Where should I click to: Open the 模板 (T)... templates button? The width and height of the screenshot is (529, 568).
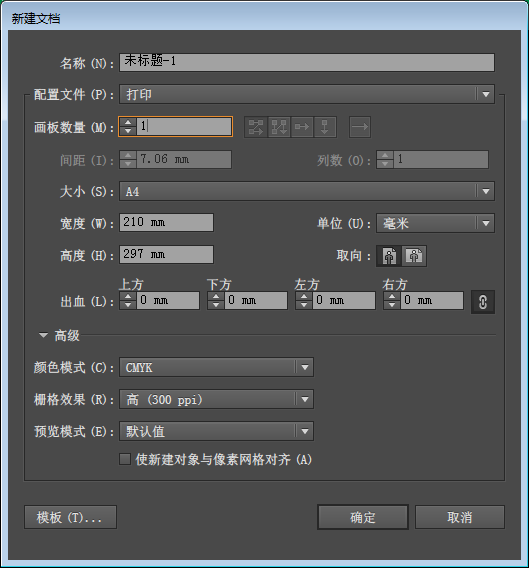(x=70, y=517)
